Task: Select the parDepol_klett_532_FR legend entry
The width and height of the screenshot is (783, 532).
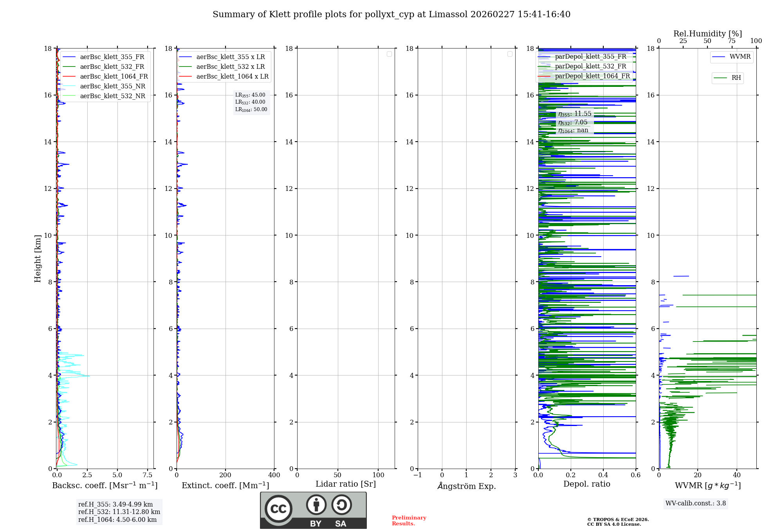Action: coord(590,66)
